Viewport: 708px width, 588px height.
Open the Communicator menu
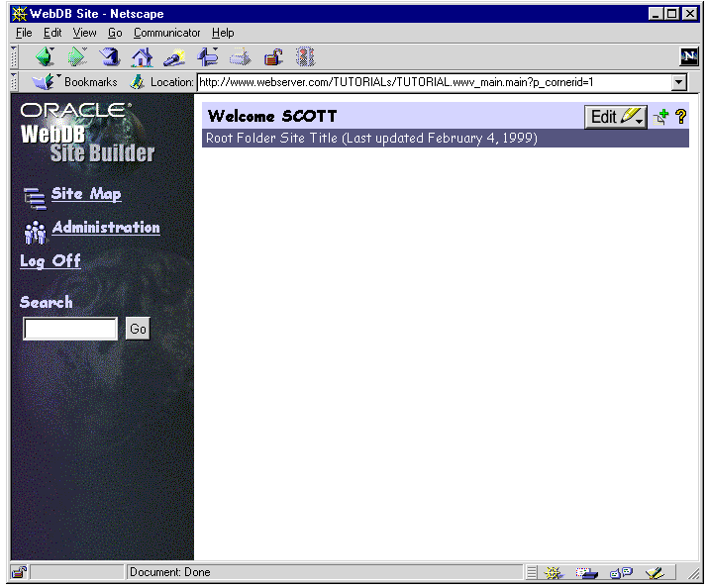pyautogui.click(x=166, y=33)
